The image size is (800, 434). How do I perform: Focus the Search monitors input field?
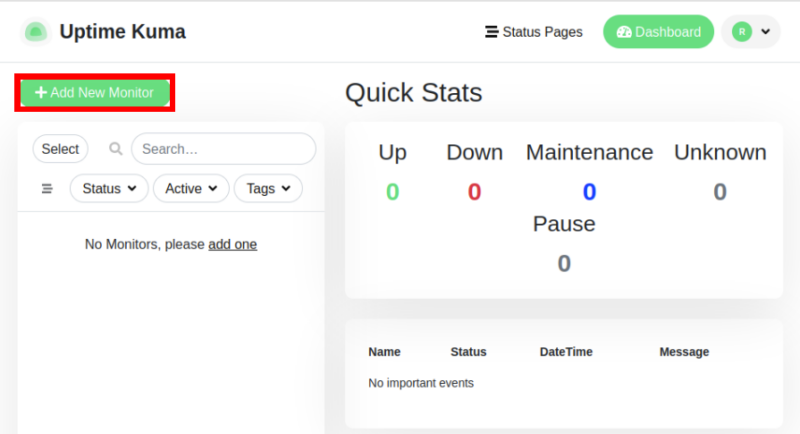[223, 149]
